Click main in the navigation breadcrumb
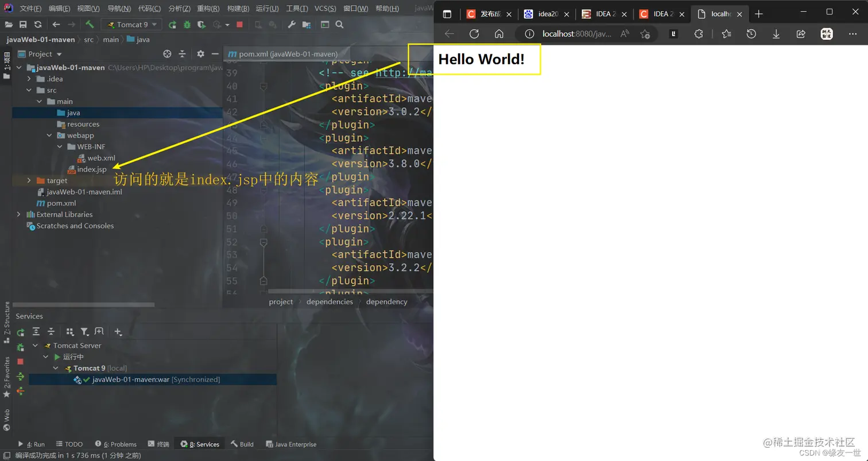Screen dimensions: 868x461 (111, 40)
